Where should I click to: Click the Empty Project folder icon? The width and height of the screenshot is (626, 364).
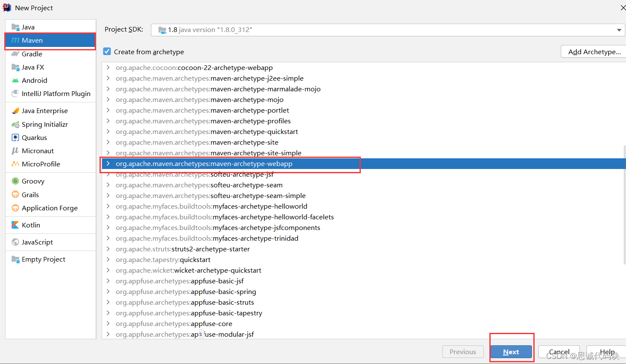coord(15,259)
